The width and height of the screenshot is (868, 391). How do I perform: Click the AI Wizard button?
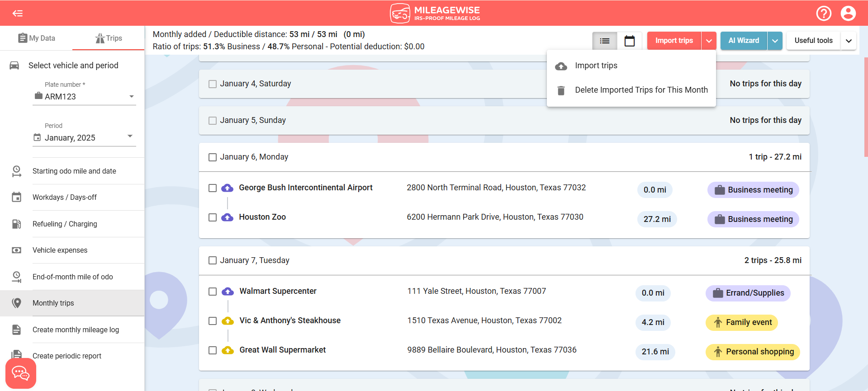click(744, 41)
